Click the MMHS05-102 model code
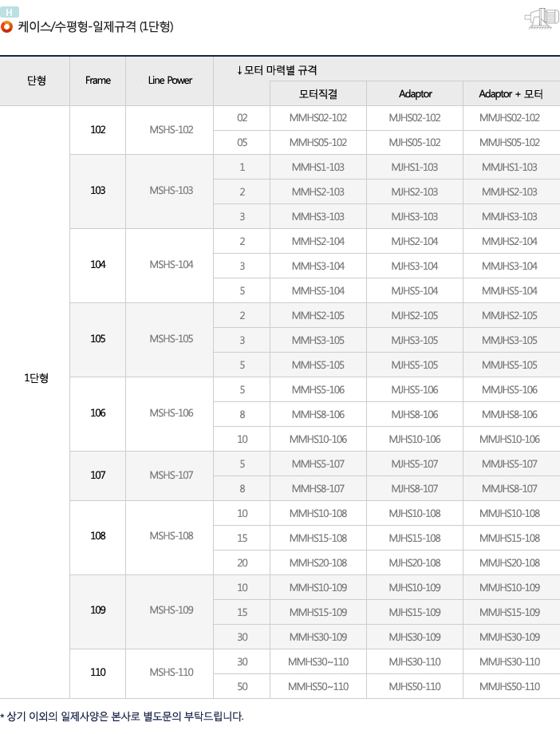 [x=318, y=142]
